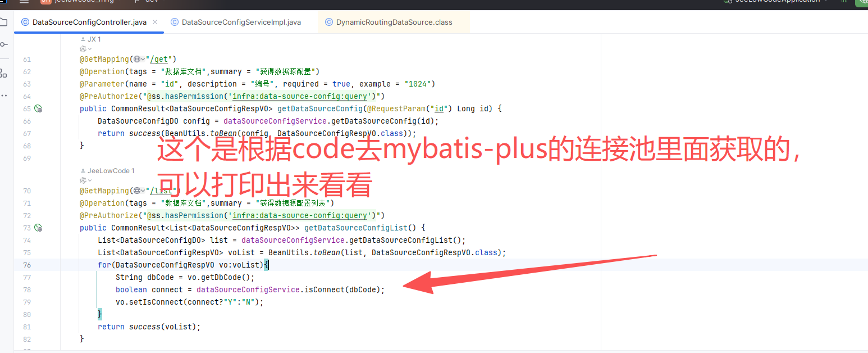Click the green debug button at top right
The image size is (868, 353).
[x=862, y=2]
